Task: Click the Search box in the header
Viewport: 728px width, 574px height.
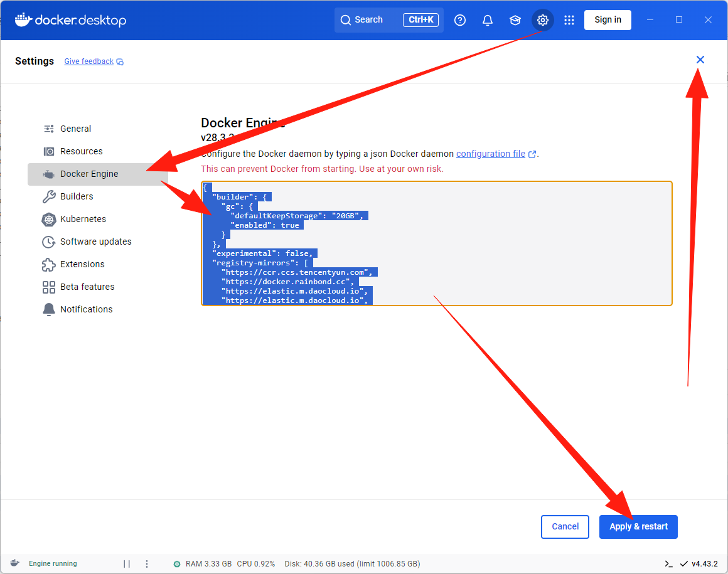Action: click(x=388, y=20)
